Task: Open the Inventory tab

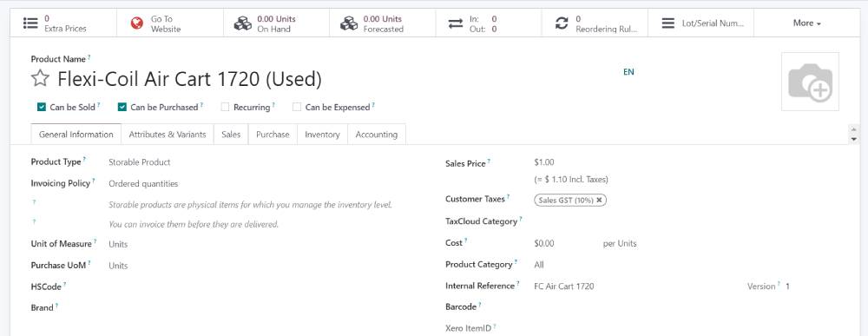Action: pyautogui.click(x=322, y=135)
